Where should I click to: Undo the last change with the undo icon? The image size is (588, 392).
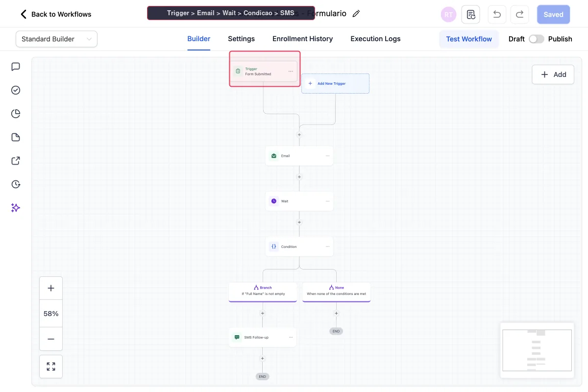click(496, 14)
